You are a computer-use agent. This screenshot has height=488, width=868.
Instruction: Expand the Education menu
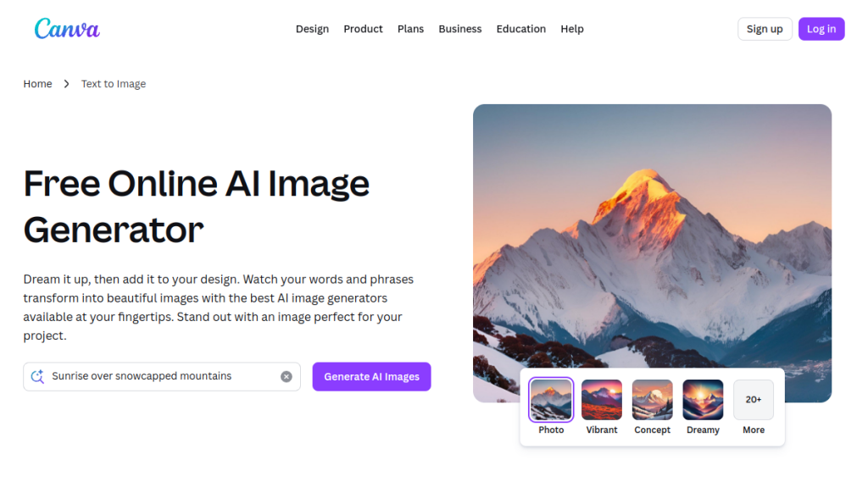point(521,29)
